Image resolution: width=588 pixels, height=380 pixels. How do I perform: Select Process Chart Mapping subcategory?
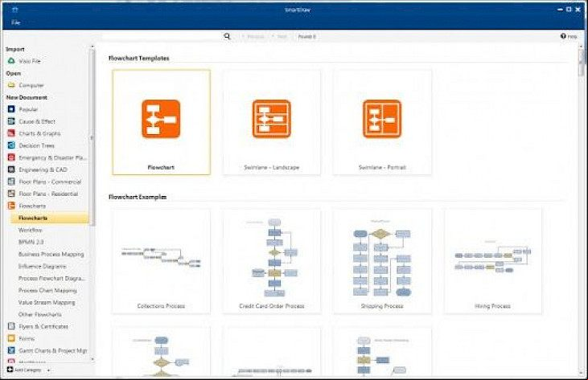click(x=47, y=290)
